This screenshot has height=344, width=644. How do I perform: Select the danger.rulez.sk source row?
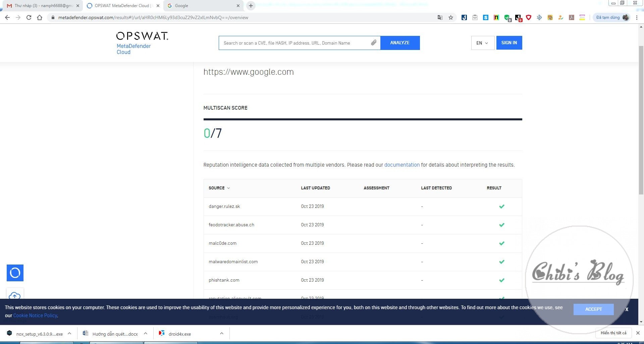pyautogui.click(x=363, y=207)
